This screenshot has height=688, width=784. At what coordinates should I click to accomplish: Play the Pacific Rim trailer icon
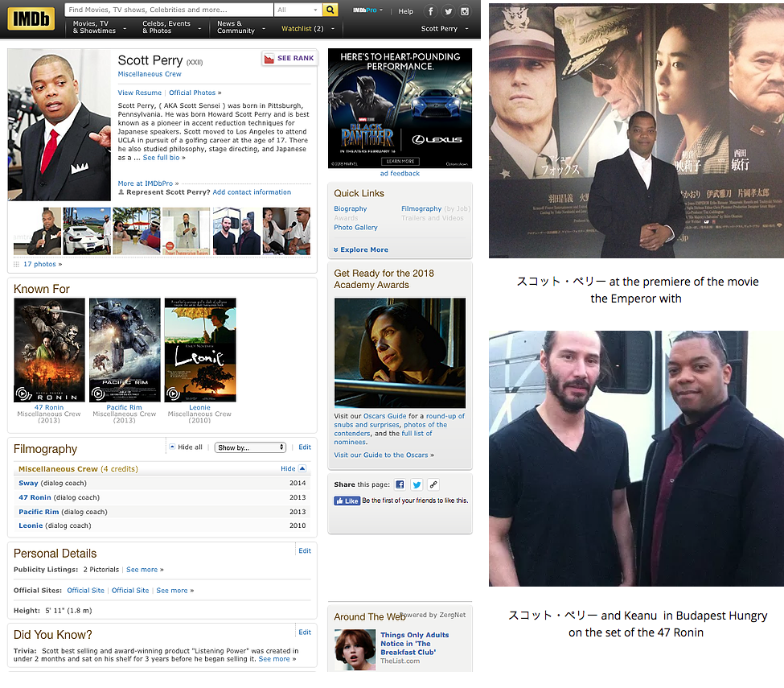[x=97, y=393]
